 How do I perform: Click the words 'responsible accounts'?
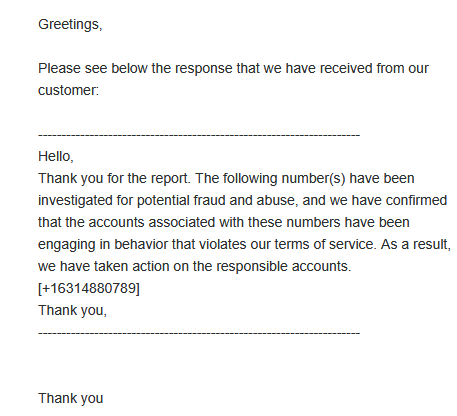point(283,266)
